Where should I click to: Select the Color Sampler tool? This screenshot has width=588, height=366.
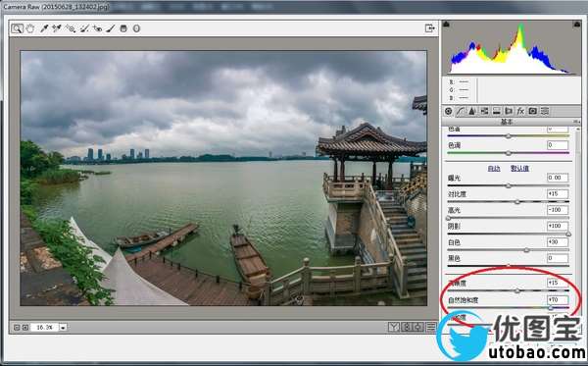pos(57,28)
